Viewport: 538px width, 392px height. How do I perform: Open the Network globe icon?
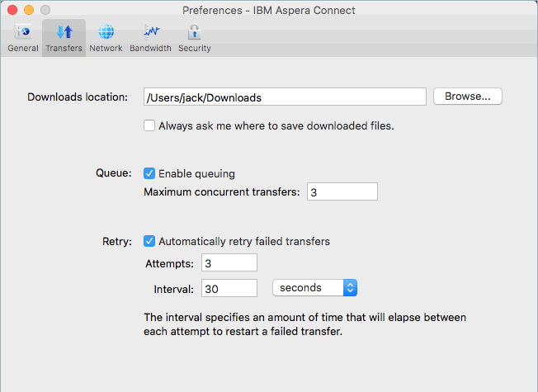(106, 32)
